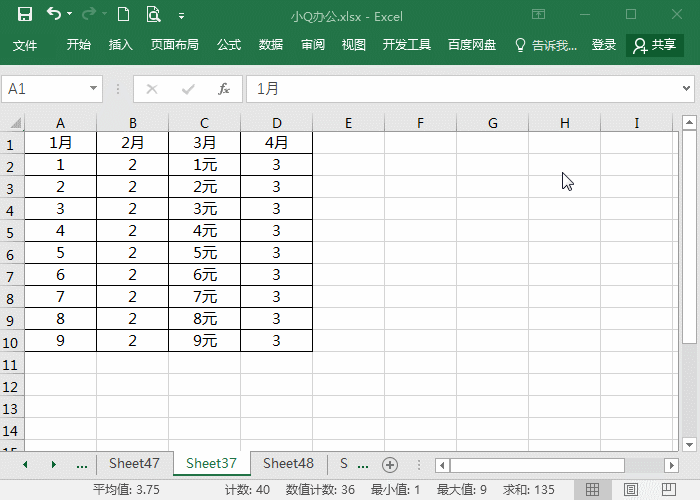
Task: Click the Select All corner triangle
Action: pyautogui.click(x=16, y=123)
